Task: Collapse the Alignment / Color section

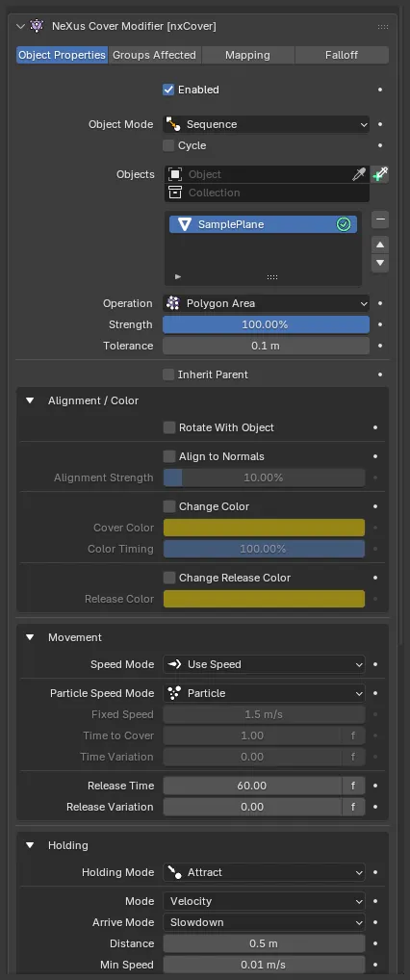Action: coord(30,400)
